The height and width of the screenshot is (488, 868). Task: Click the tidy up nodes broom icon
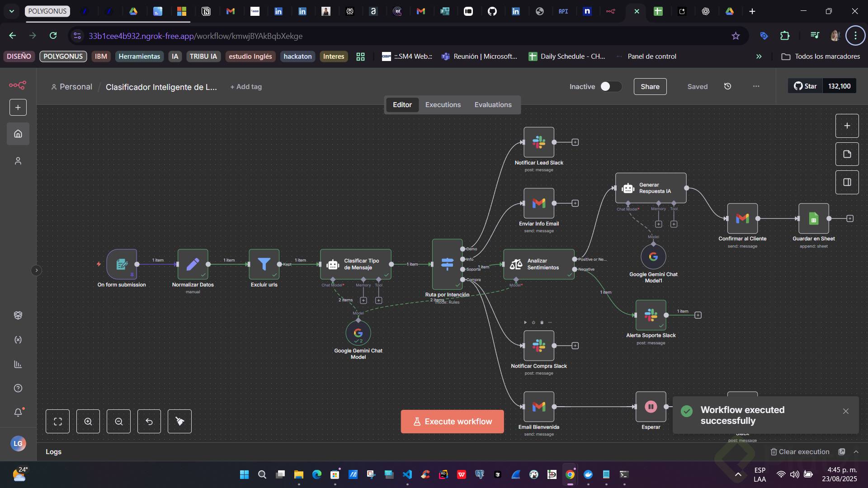pyautogui.click(x=179, y=422)
